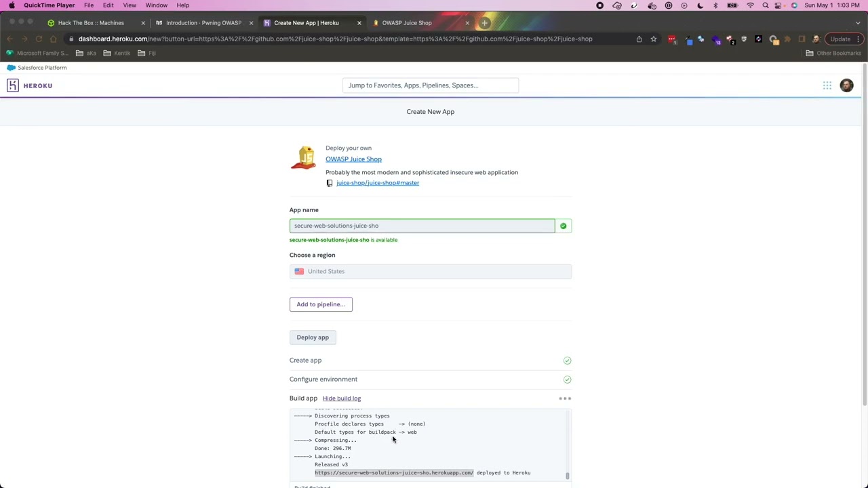This screenshot has width=868, height=488.
Task: Bookmark this page with the star icon
Action: 654,39
